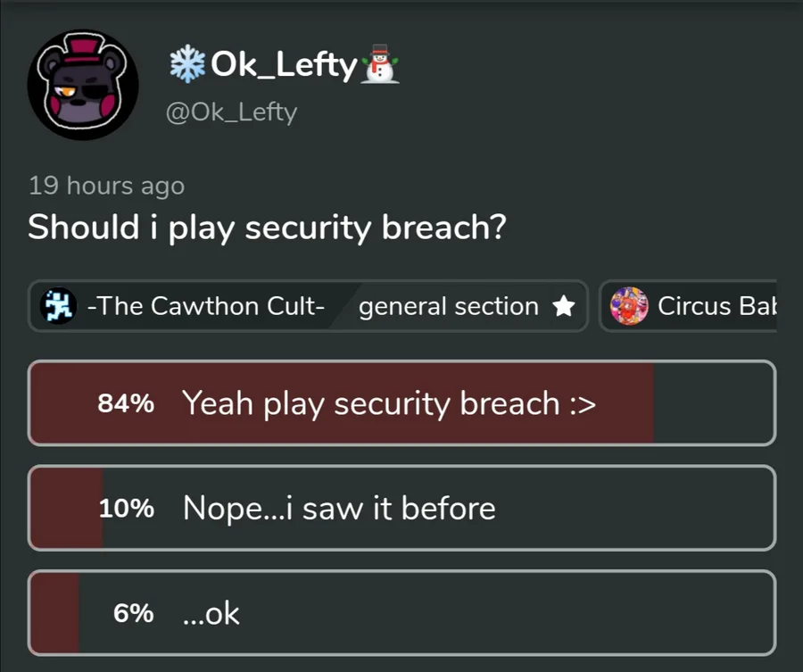The image size is (803, 672).
Task: Click the snowflake emoji beside the username
Action: click(186, 64)
